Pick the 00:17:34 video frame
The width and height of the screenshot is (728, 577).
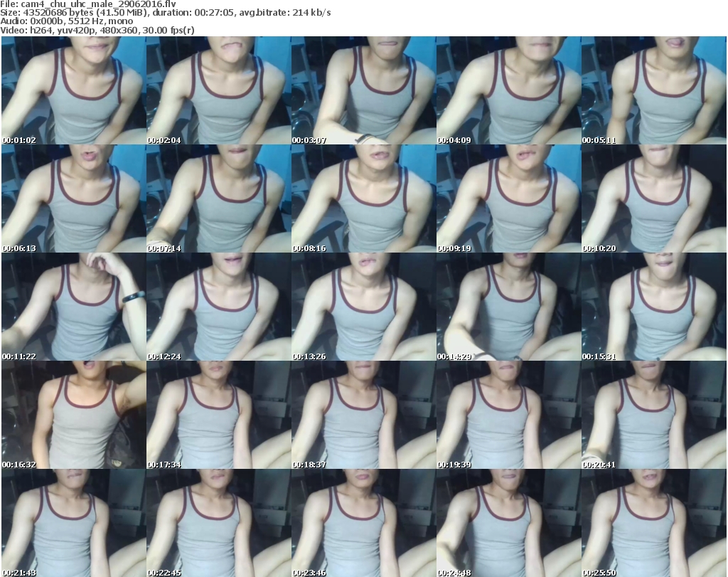point(219,415)
